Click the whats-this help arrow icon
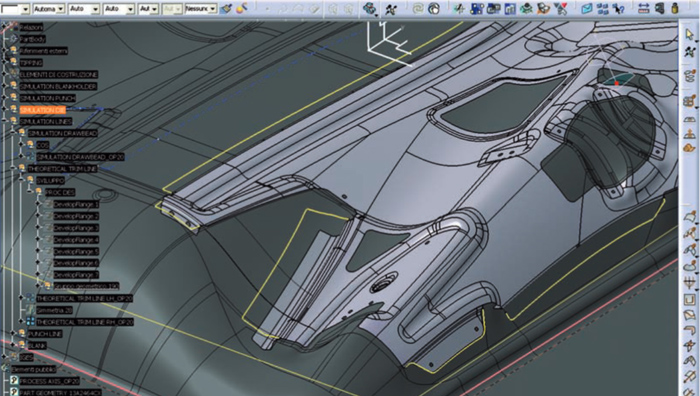The image size is (700, 396). pos(618,8)
